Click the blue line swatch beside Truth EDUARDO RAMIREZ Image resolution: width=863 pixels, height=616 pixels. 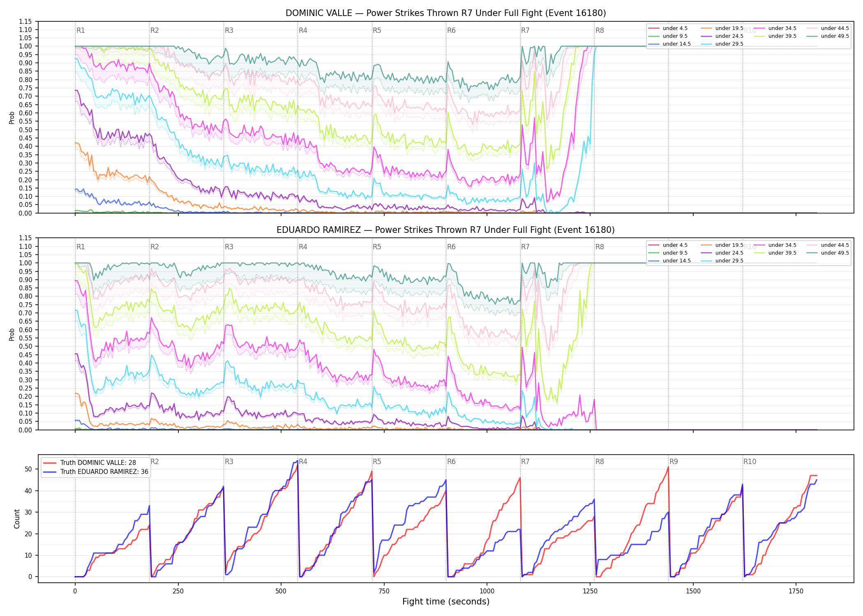pos(50,472)
